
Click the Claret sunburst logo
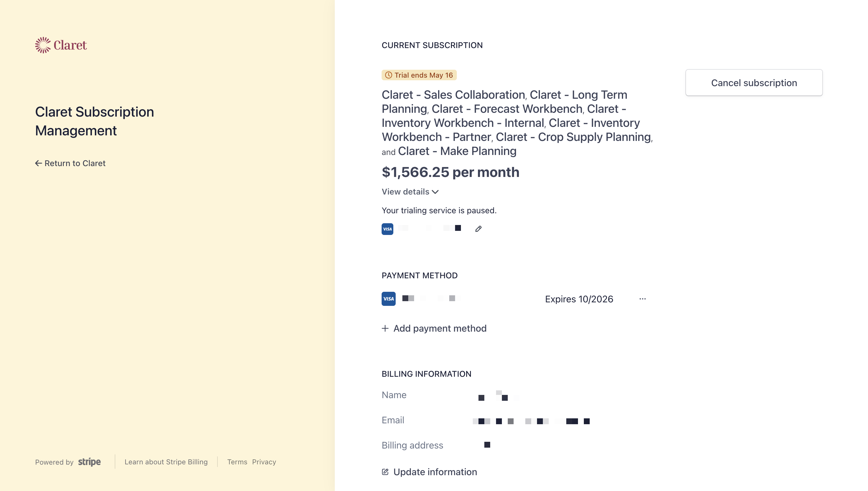(43, 45)
